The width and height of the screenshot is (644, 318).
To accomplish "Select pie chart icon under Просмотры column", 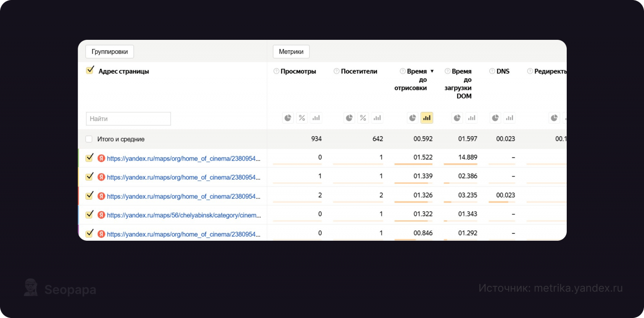I will pos(288,118).
